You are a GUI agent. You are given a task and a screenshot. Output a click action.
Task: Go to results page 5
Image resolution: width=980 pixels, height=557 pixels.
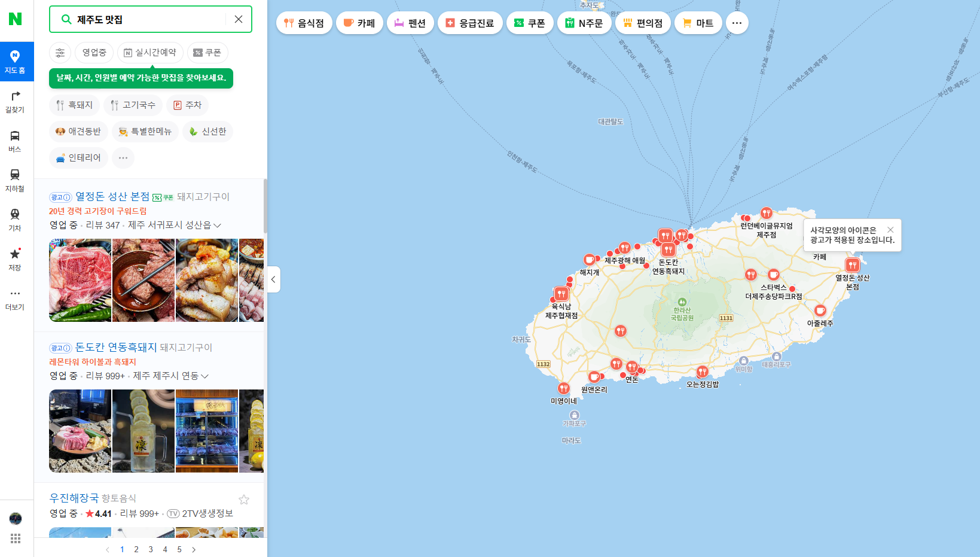click(x=179, y=549)
